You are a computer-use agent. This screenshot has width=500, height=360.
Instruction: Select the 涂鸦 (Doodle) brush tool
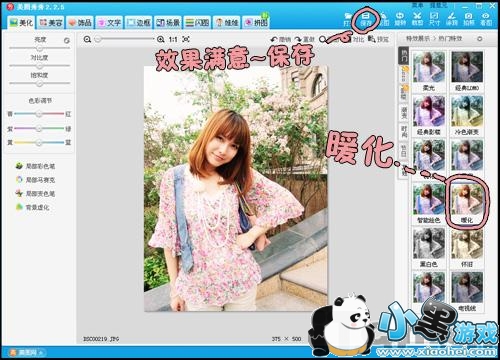(x=452, y=19)
